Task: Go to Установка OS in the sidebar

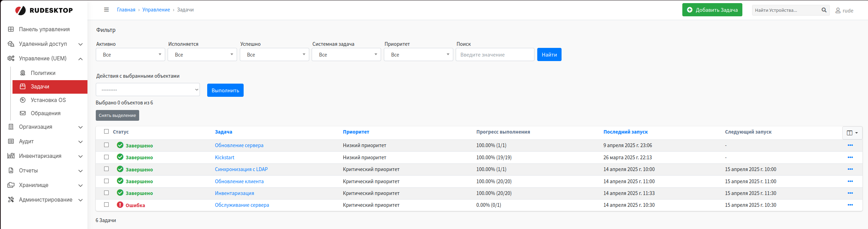Action: (x=48, y=100)
